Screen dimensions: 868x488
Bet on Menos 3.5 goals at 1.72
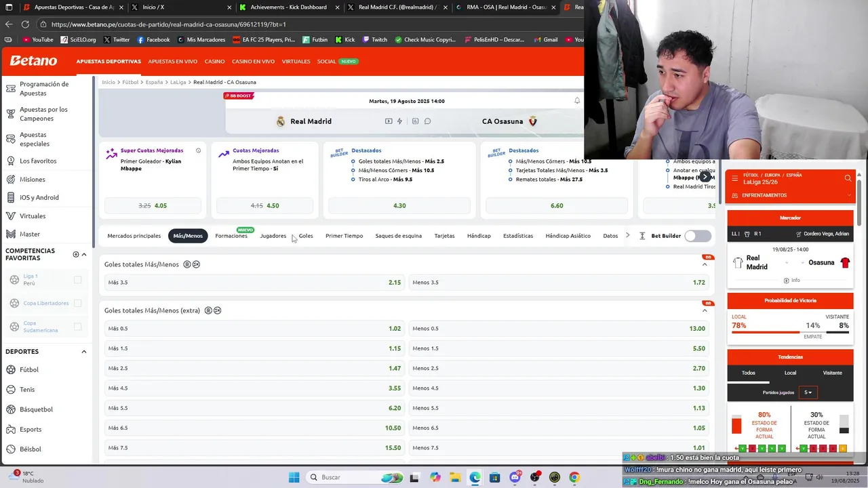(x=559, y=283)
